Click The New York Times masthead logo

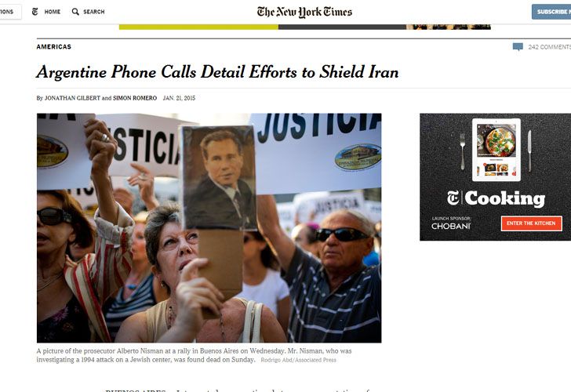[x=304, y=12]
